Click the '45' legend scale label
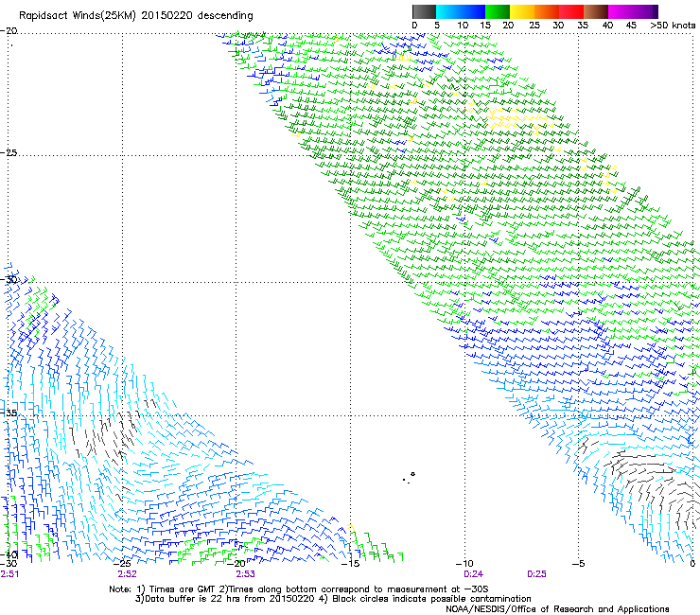Screen dimensions: 700x615 pyautogui.click(x=631, y=25)
